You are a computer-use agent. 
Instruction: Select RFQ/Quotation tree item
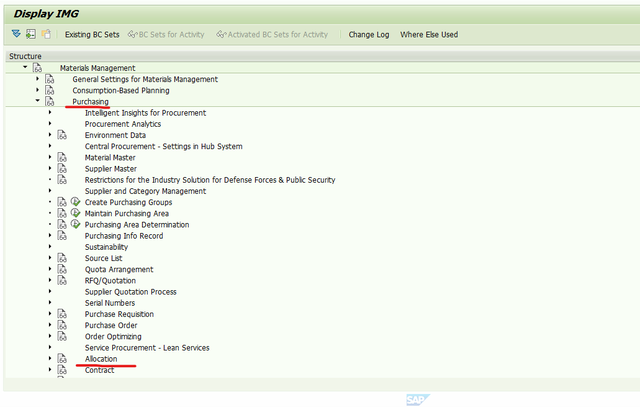110,280
